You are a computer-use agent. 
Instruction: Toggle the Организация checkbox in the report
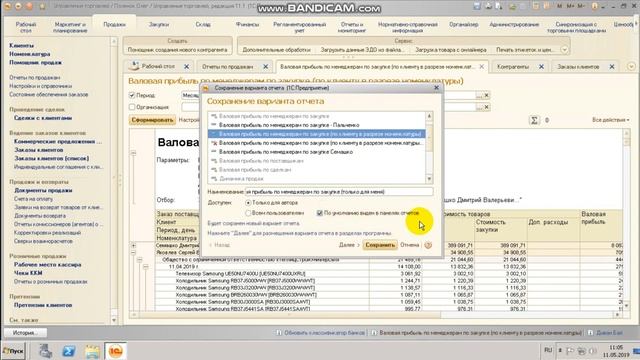point(132,107)
